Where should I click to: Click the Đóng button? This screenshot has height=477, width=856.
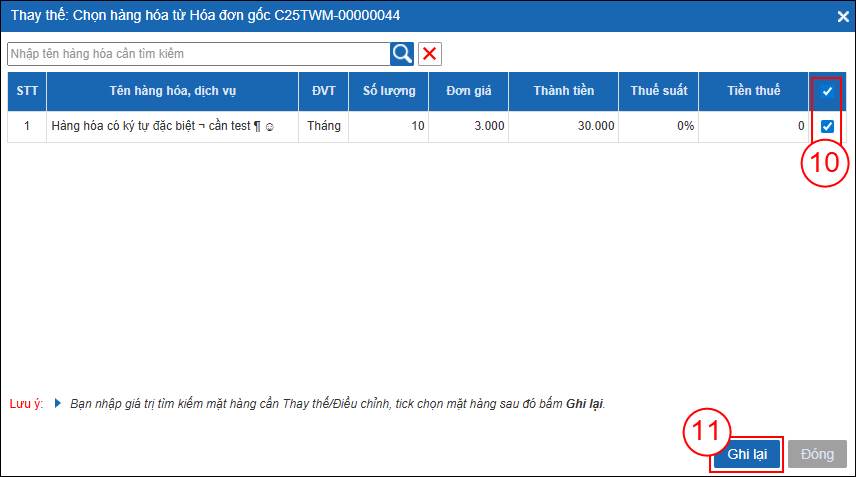[x=817, y=454]
